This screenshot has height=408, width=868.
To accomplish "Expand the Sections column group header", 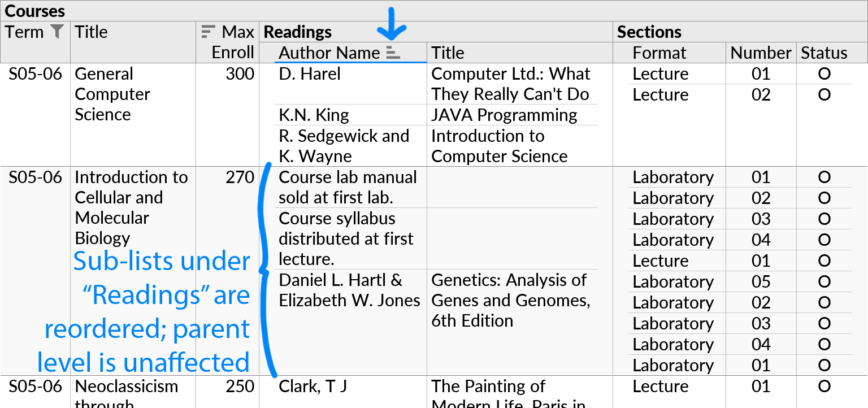I will 649,32.
